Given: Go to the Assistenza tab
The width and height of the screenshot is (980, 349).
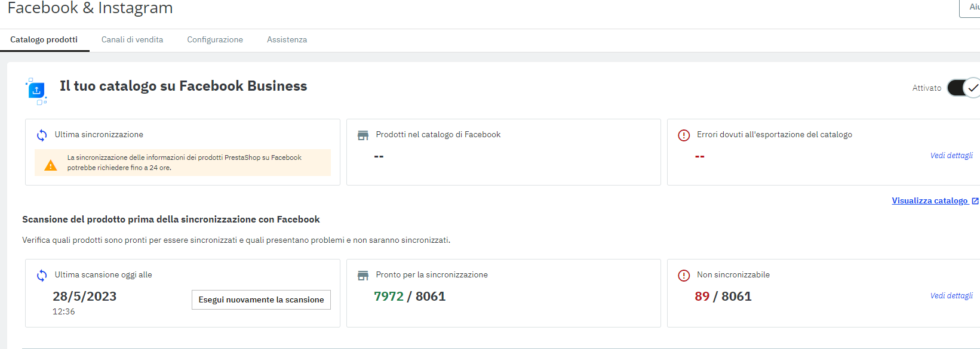Looking at the screenshot, I should tap(287, 40).
